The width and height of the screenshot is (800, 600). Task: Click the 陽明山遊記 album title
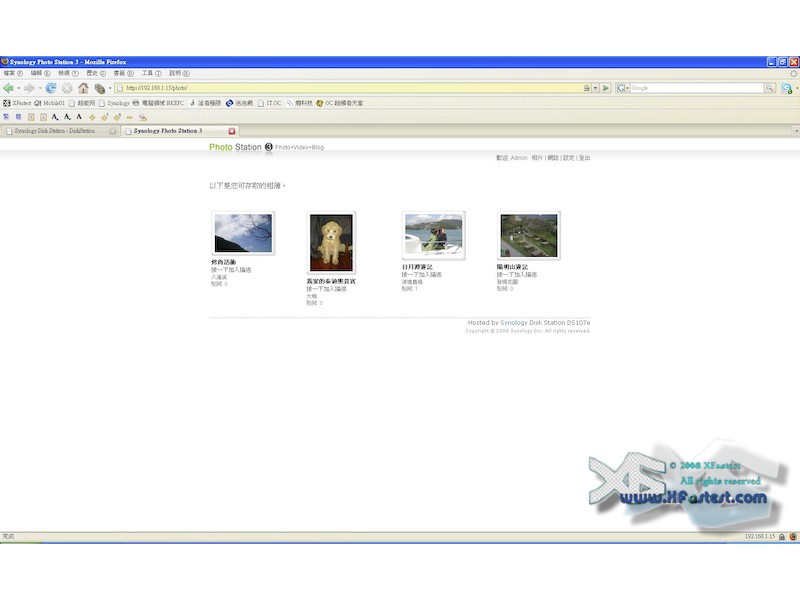tap(513, 267)
